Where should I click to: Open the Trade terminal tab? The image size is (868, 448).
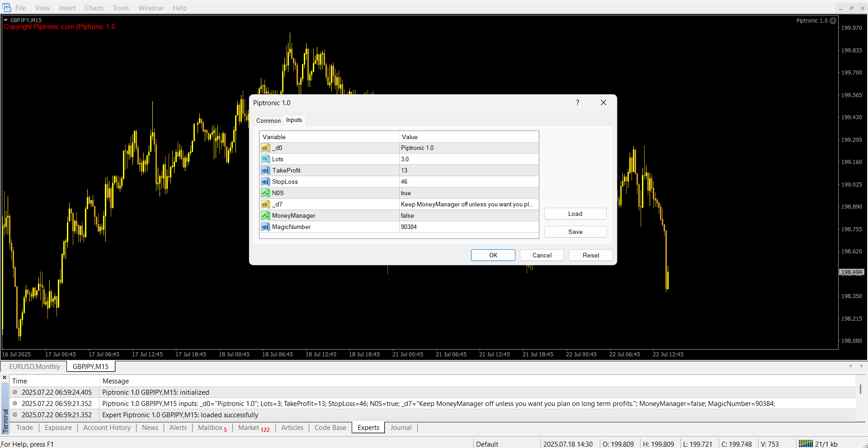(24, 428)
